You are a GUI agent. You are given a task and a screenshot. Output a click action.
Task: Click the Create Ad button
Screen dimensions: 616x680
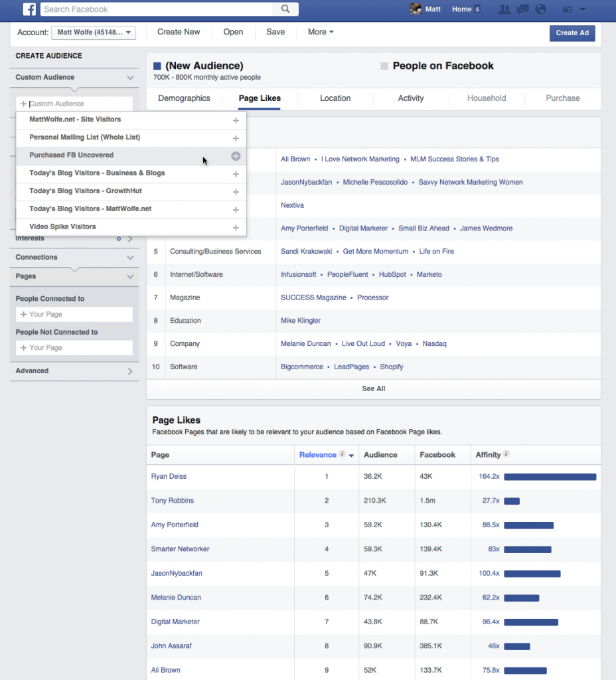click(x=572, y=33)
